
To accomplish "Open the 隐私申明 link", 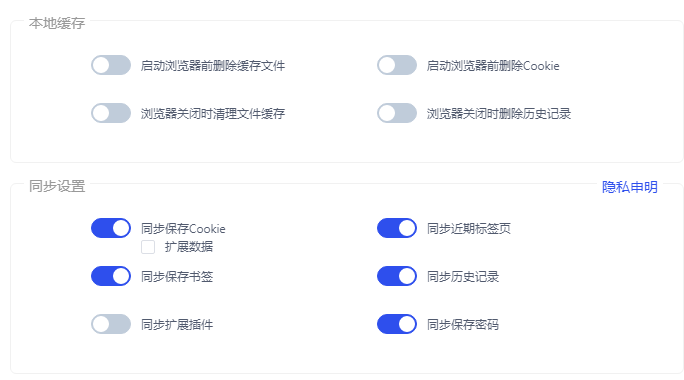I will pyautogui.click(x=629, y=187).
